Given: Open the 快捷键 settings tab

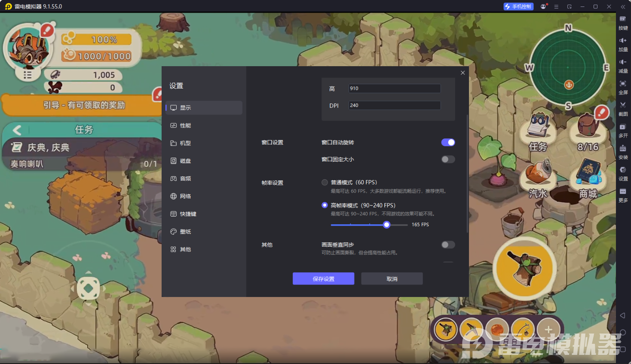Looking at the screenshot, I should [x=204, y=214].
